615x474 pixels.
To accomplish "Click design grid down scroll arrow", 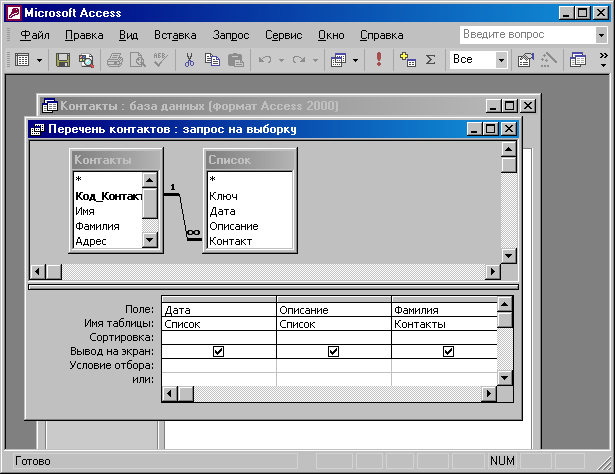I will [x=505, y=378].
